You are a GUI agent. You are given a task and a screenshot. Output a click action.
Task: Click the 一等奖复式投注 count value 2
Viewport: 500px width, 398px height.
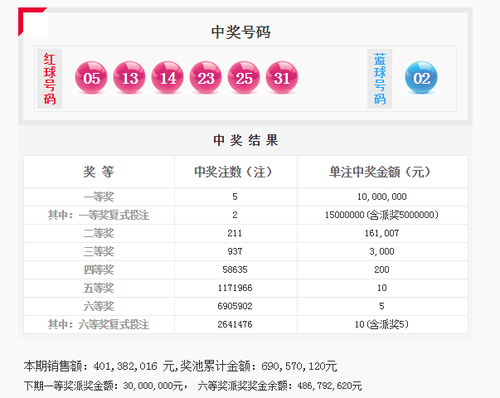[235, 215]
